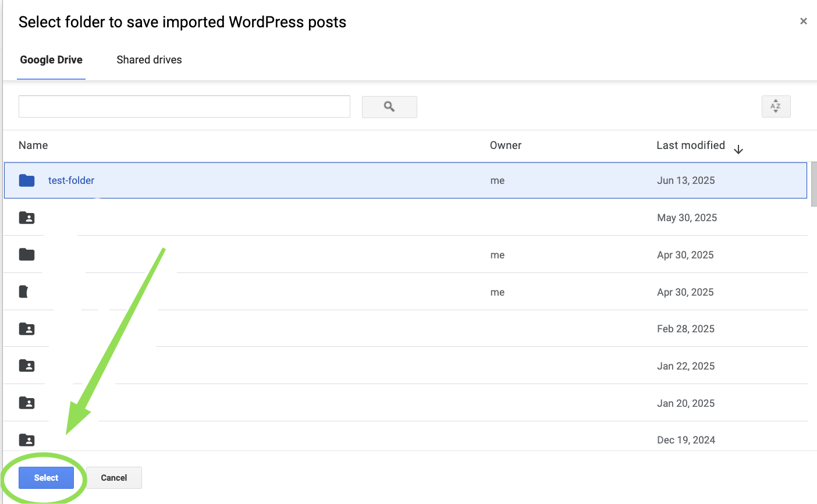
Task: Toggle the A-Z sort order button
Action: pyautogui.click(x=776, y=107)
